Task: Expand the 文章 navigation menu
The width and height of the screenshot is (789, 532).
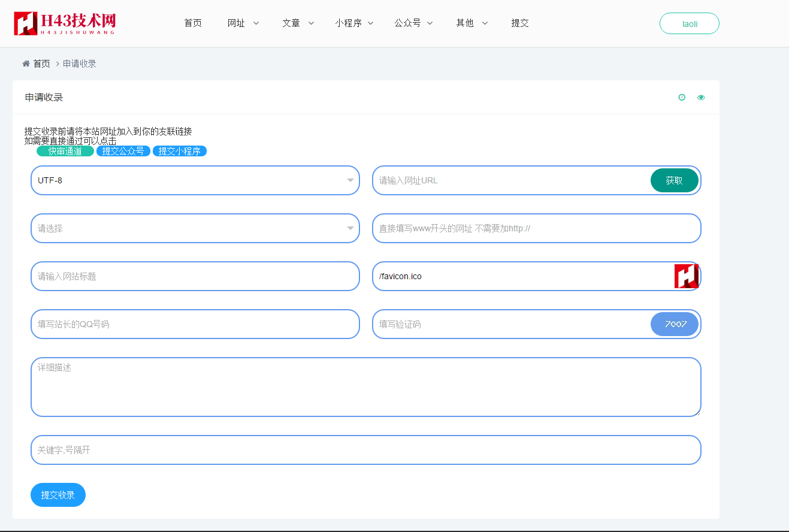Action: [x=298, y=23]
